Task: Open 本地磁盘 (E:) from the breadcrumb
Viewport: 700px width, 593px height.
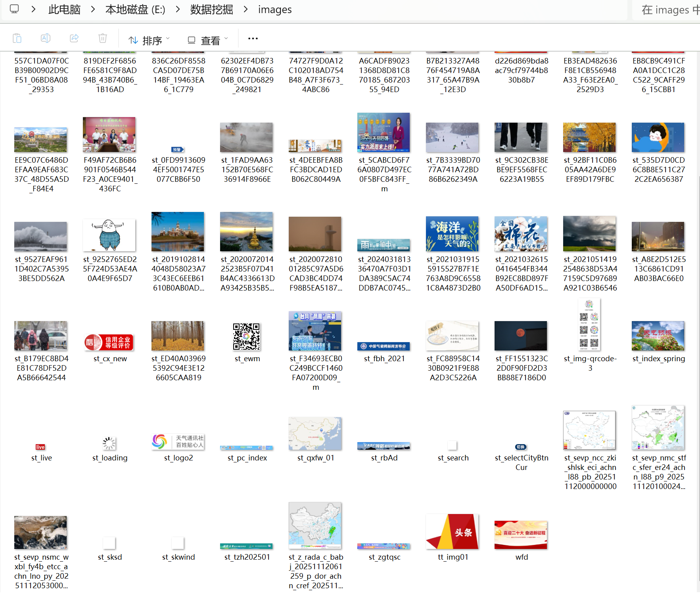Action: [x=135, y=9]
